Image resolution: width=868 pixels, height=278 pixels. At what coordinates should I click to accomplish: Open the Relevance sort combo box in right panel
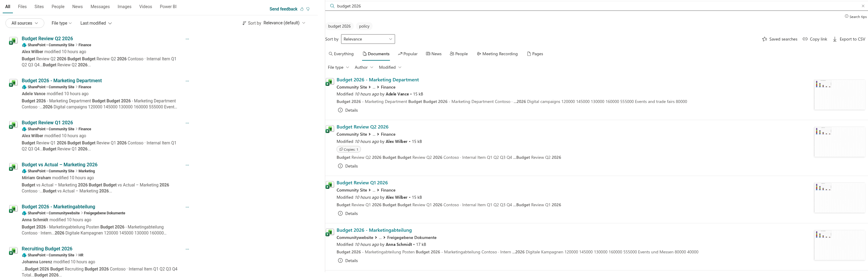pos(368,39)
